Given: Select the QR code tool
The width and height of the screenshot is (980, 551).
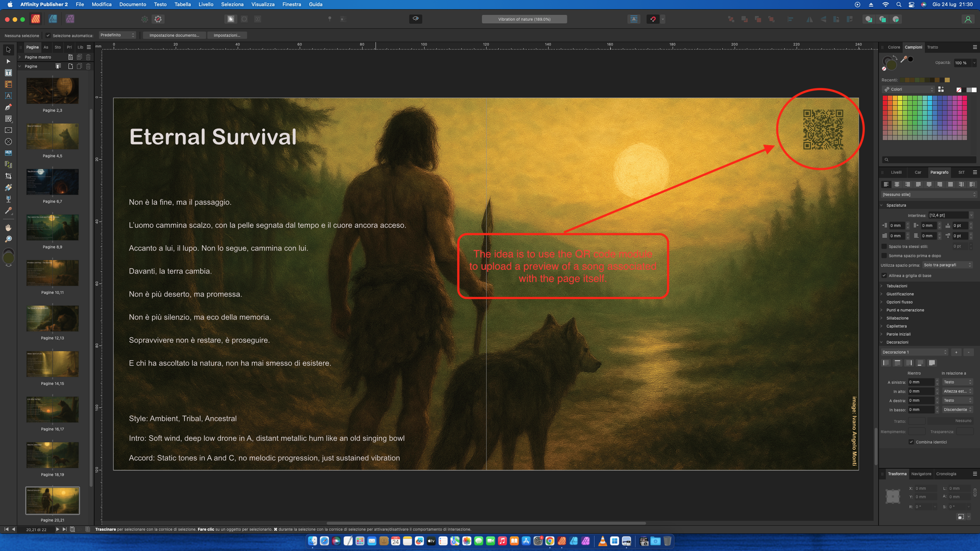Looking at the screenshot, I should (8, 119).
